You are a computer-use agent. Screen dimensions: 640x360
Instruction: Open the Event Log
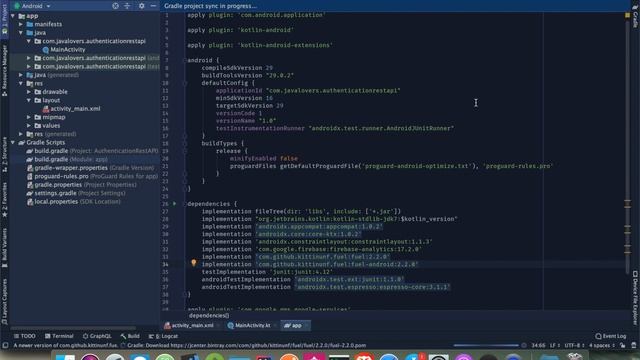611,336
